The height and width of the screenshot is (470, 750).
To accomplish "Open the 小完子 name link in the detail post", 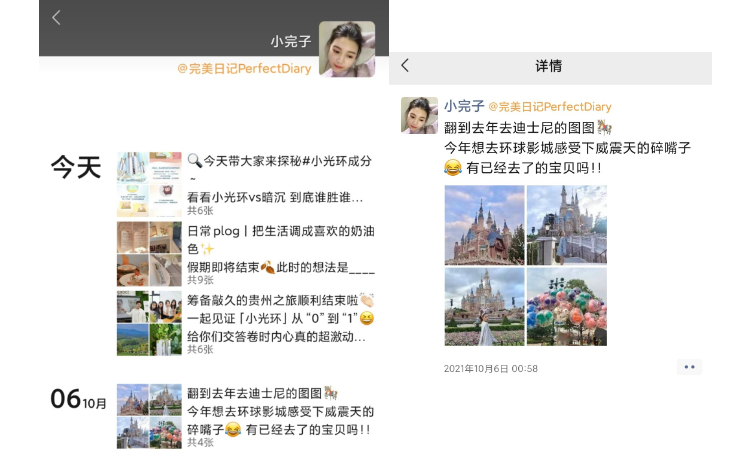I will coord(464,106).
